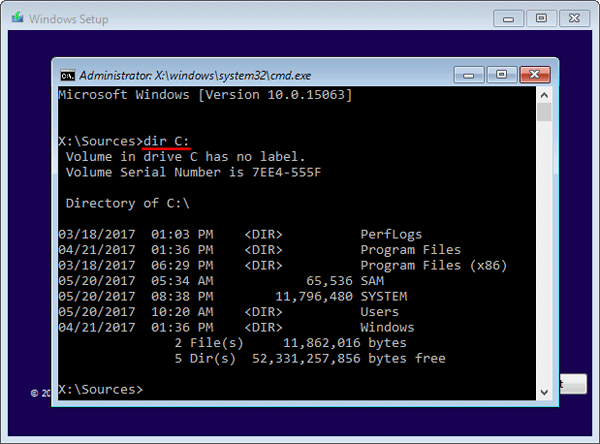
Task: Click the Users directory entry in the listing
Action: [380, 312]
